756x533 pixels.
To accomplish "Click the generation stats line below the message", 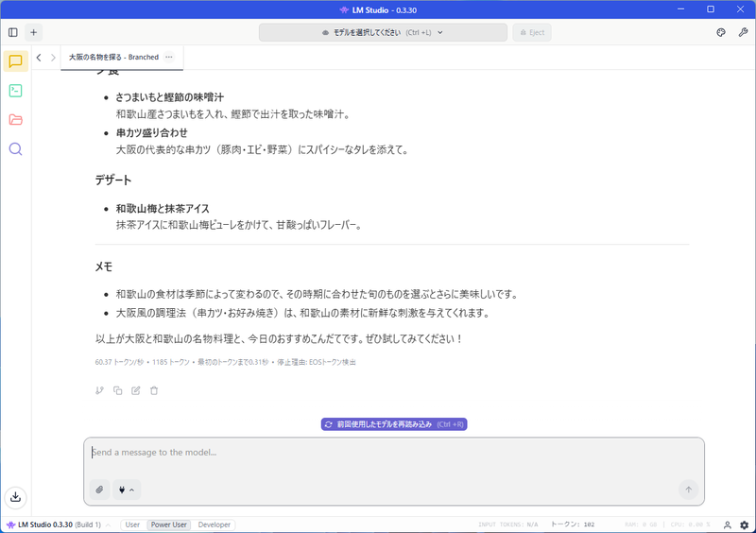I will point(225,362).
